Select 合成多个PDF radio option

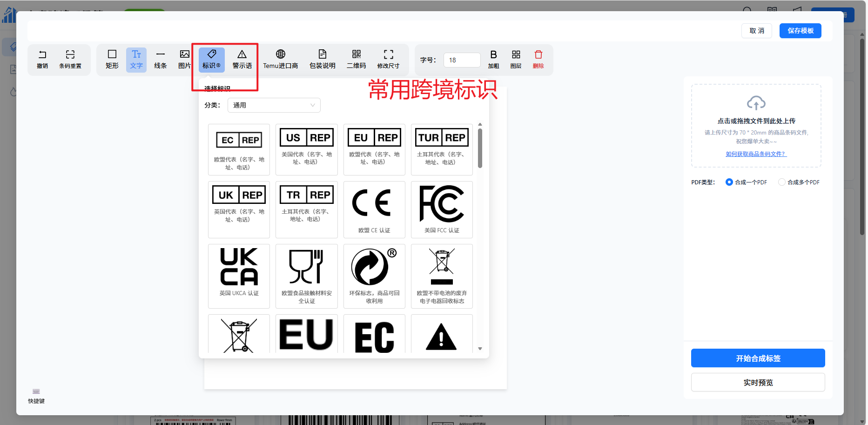[x=782, y=182]
